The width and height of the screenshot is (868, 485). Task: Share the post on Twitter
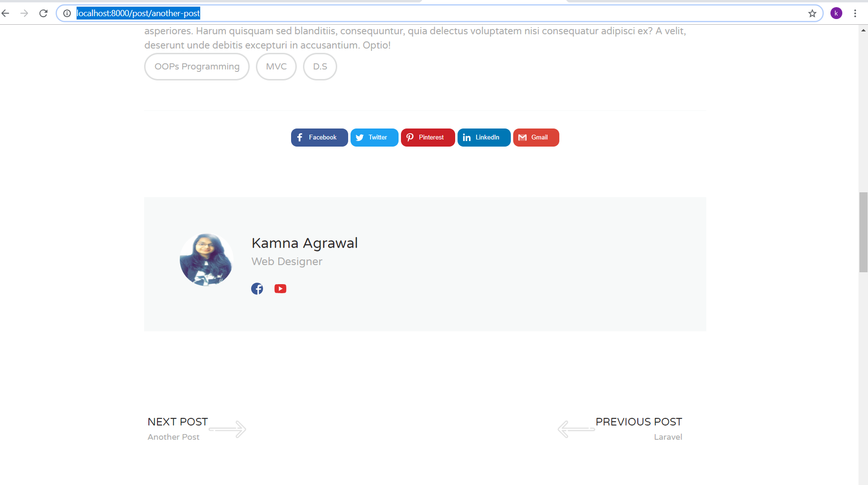pyautogui.click(x=374, y=137)
